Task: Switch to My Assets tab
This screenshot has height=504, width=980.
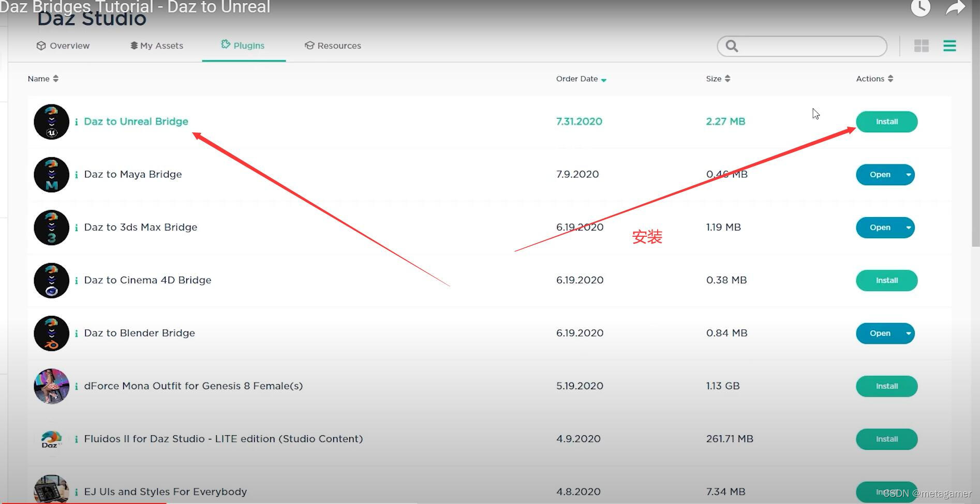Action: click(x=156, y=45)
